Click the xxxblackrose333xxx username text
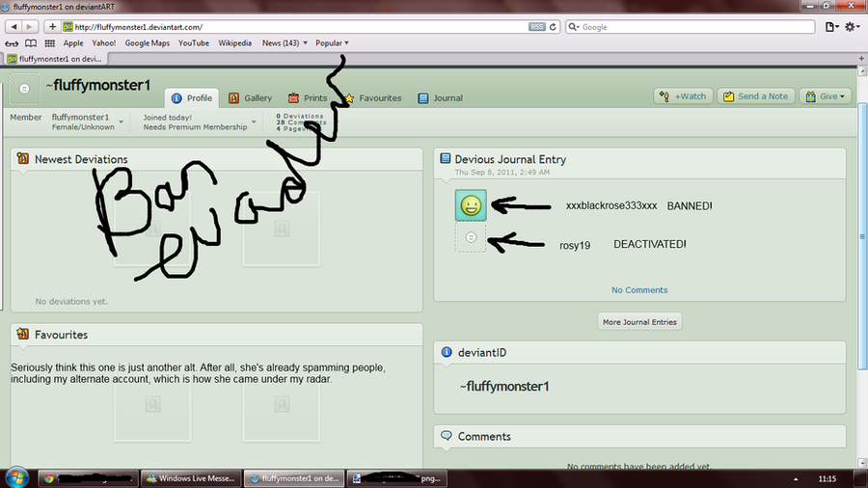The image size is (868, 488). coord(611,205)
